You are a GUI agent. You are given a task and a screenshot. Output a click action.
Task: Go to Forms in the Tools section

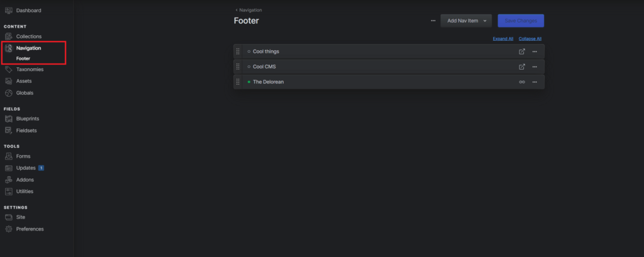click(x=23, y=156)
